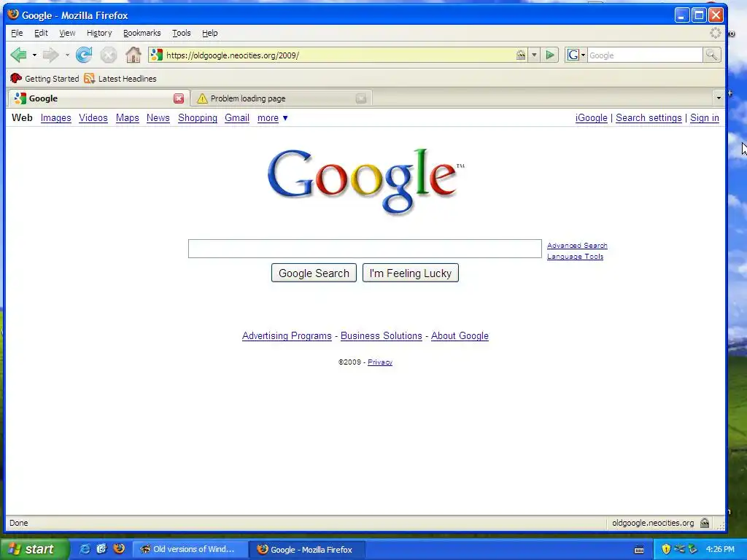Click the search magnifier icon in toolbar

click(711, 55)
